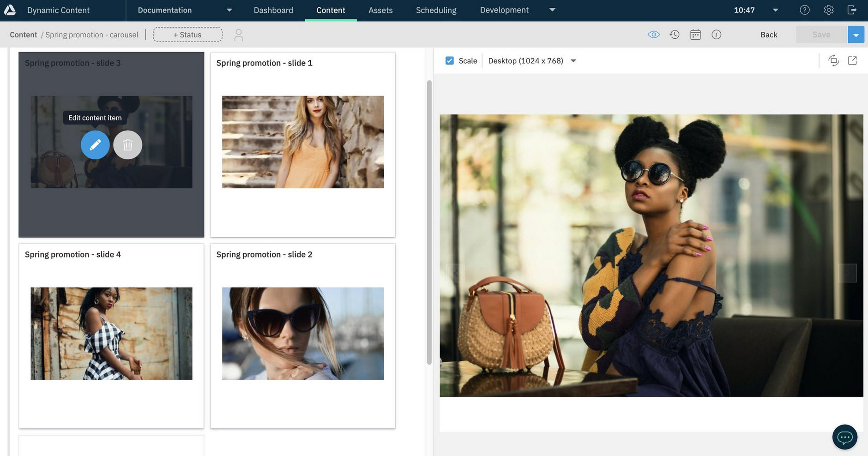
Task: Click the log out icon
Action: coord(852,10)
